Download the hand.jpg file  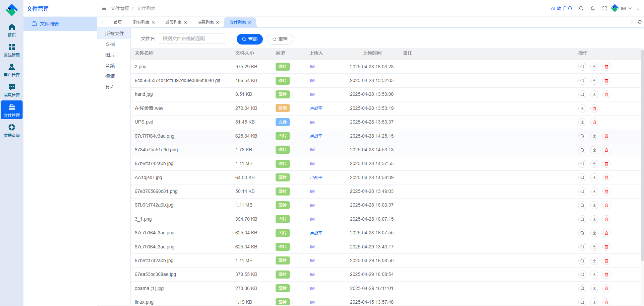pyautogui.click(x=594, y=94)
